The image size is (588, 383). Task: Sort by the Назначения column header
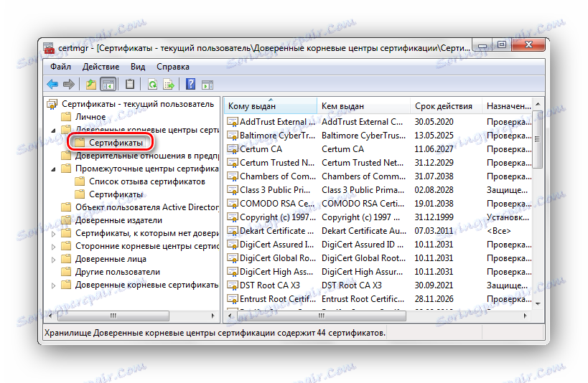(508, 106)
